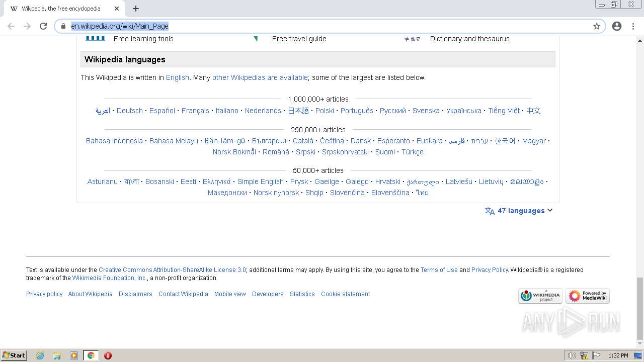Open the Disclaimers footer link
This screenshot has width=644, height=362.
pos(135,294)
